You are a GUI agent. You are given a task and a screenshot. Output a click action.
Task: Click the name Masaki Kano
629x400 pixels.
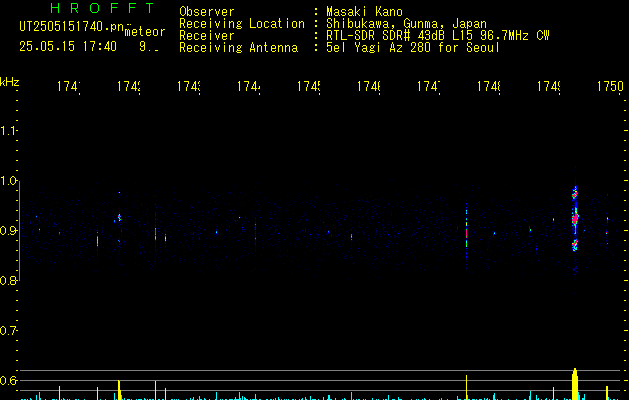point(364,11)
